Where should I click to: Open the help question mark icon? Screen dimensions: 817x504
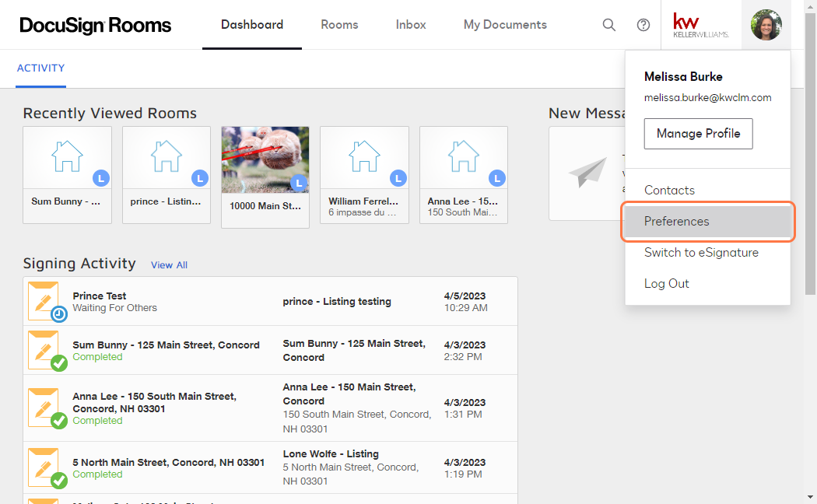coord(643,25)
